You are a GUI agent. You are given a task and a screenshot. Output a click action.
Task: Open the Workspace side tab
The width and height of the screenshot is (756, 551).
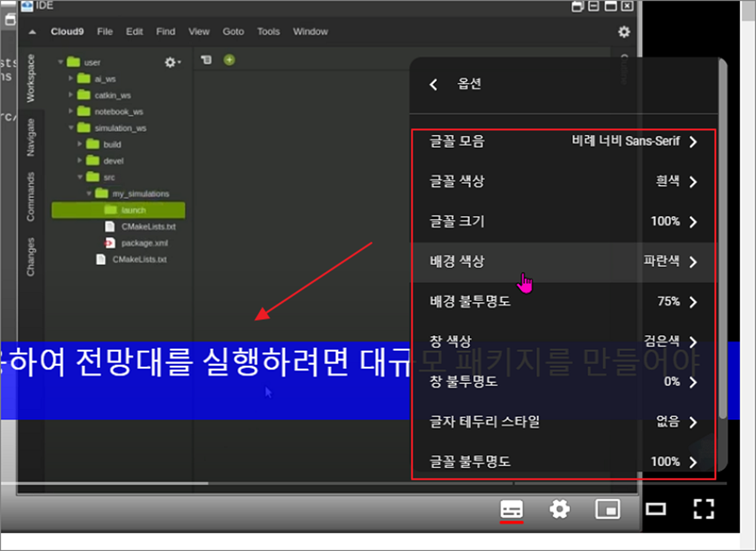pyautogui.click(x=31, y=78)
